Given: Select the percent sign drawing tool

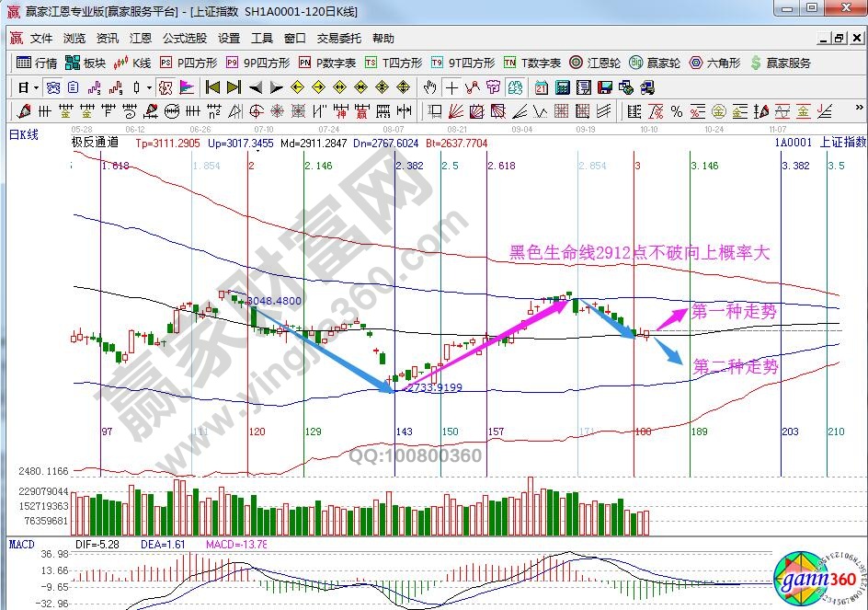Looking at the screenshot, I should [x=676, y=111].
